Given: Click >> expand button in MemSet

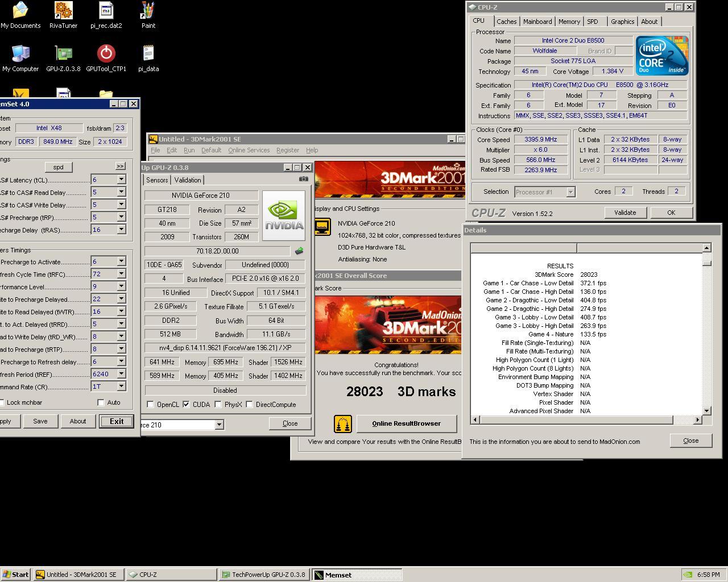Looking at the screenshot, I should (x=120, y=166).
